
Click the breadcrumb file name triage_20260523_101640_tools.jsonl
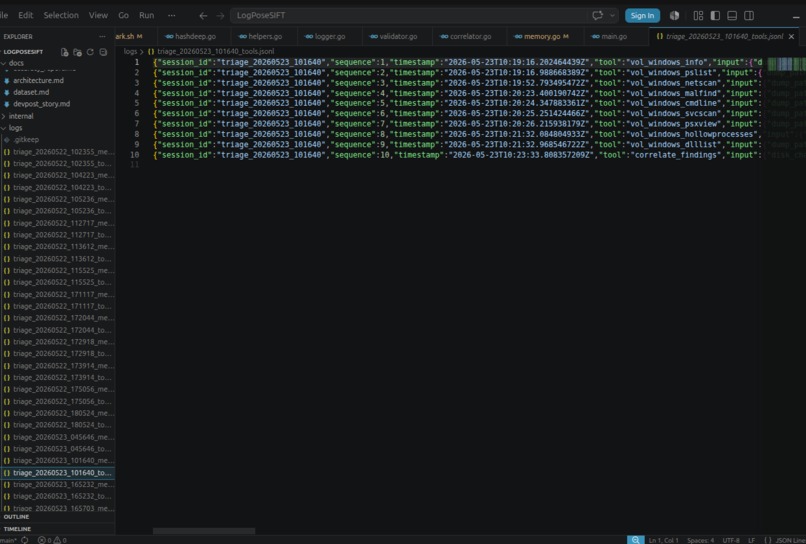tap(216, 51)
